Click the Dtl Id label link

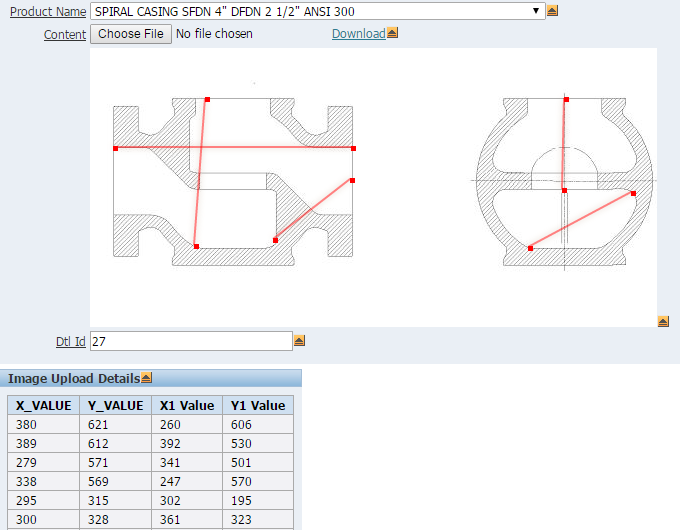(x=71, y=341)
